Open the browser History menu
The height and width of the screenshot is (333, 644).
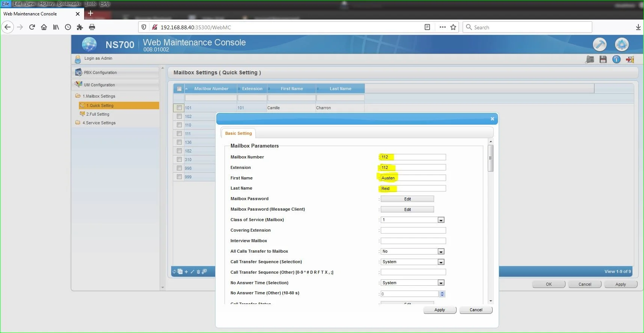pyautogui.click(x=47, y=4)
